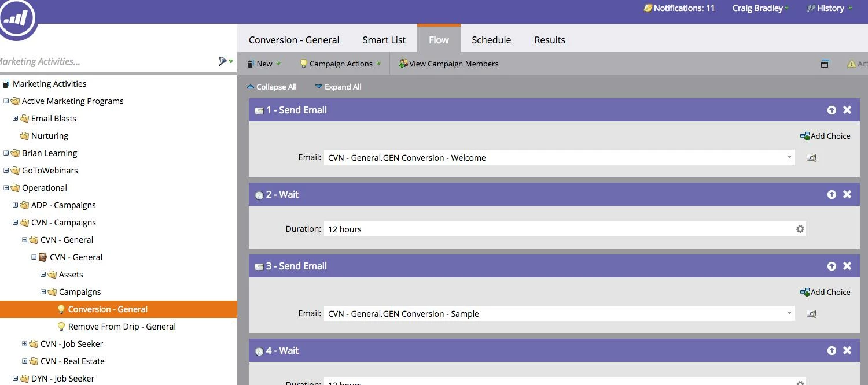The image size is (868, 385).
Task: Add Choice to step 1 Send Email
Action: [x=825, y=136]
